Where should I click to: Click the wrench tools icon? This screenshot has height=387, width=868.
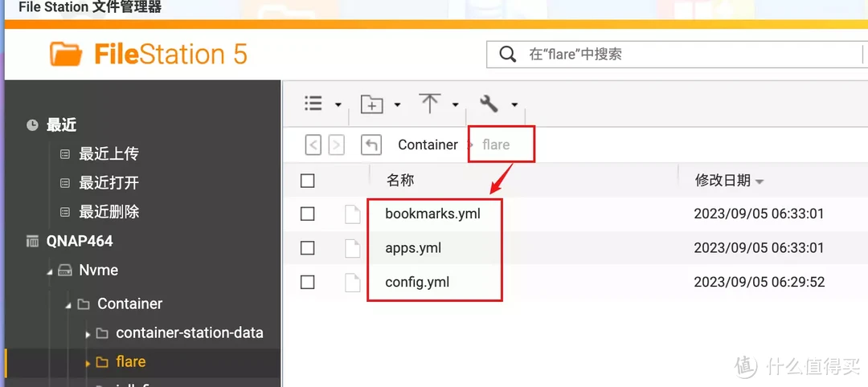pos(489,104)
